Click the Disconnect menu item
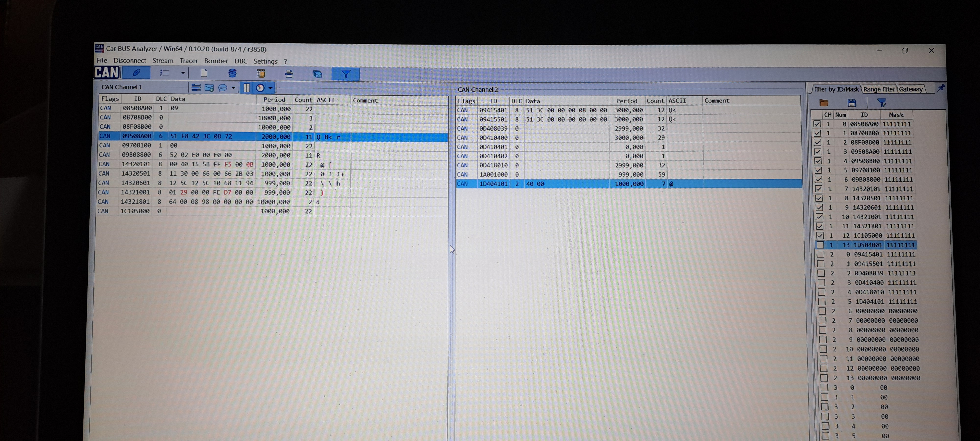Screen dimensions: 980x441 (x=129, y=61)
